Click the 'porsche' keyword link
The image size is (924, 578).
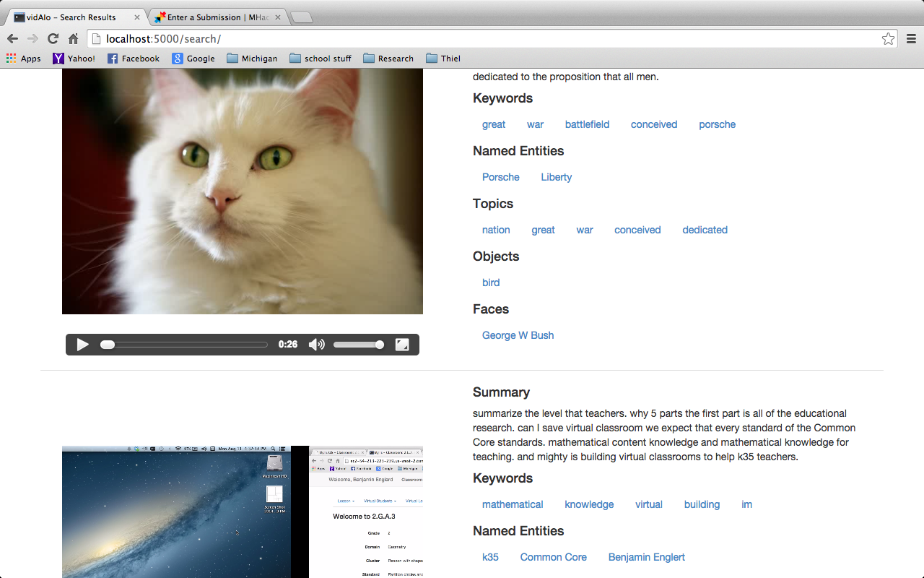coord(717,124)
